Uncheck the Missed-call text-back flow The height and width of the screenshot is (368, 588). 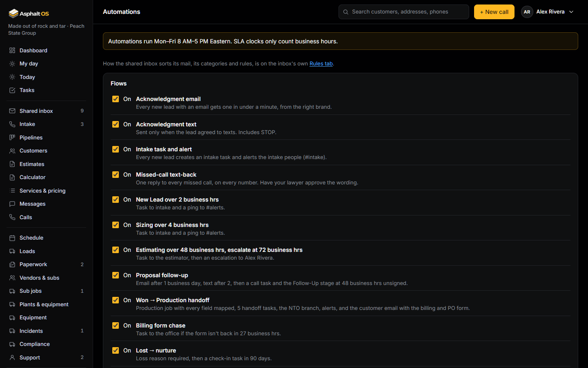tap(116, 175)
